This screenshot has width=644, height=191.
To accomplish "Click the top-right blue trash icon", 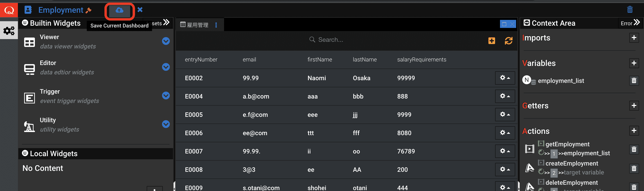I will pos(629,10).
